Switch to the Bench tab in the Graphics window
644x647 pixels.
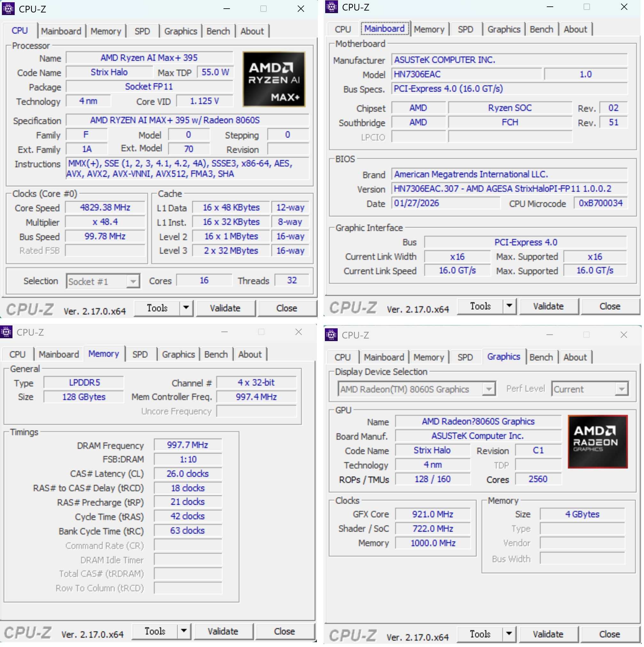pyautogui.click(x=541, y=357)
